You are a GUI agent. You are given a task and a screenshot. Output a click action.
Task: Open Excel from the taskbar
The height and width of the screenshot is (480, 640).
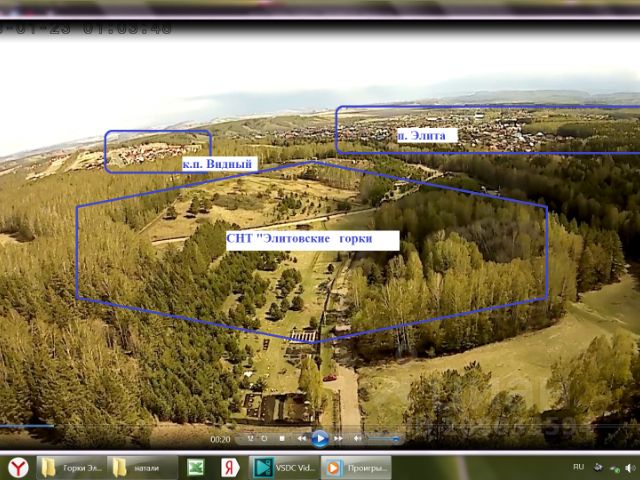pos(196,468)
